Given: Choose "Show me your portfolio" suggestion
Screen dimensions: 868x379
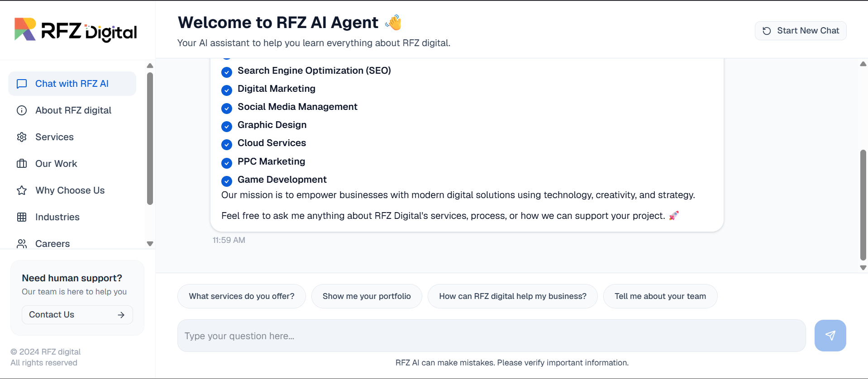Looking at the screenshot, I should click(367, 296).
